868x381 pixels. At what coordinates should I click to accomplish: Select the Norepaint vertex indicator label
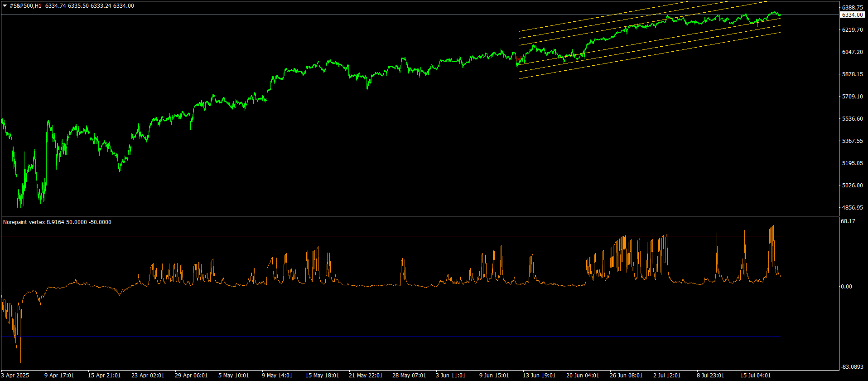(x=24, y=222)
